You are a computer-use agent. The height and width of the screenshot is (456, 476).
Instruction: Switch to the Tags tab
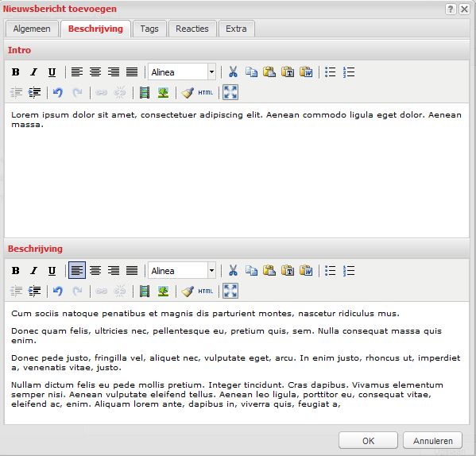tap(149, 29)
